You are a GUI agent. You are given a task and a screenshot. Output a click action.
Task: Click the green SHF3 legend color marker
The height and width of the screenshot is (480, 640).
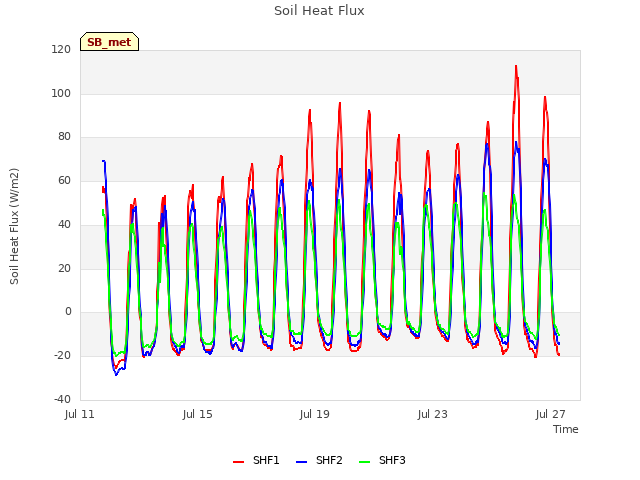364,462
